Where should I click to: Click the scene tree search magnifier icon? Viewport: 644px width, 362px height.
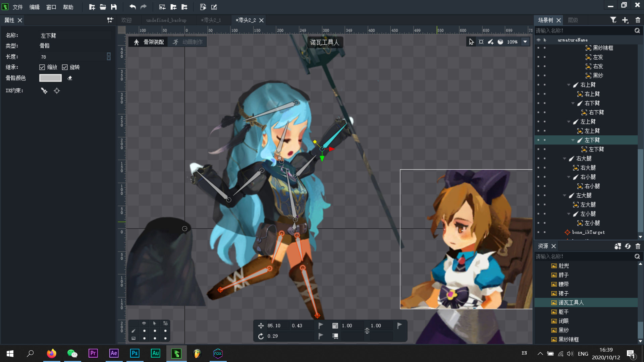(x=637, y=31)
